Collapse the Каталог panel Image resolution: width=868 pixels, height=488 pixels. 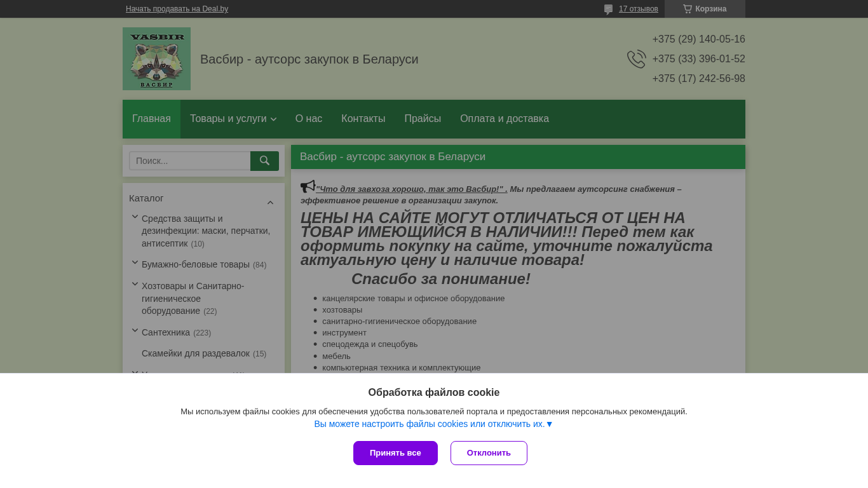[x=270, y=203]
